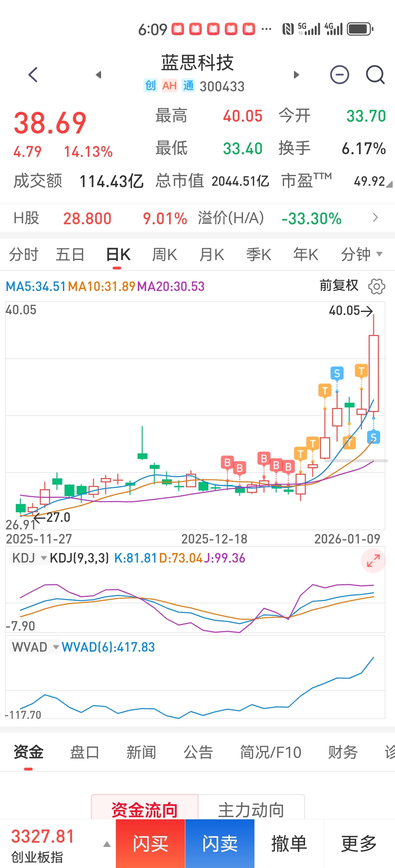Tap the 创 board badge
This screenshot has height=868, width=395.
(x=150, y=85)
